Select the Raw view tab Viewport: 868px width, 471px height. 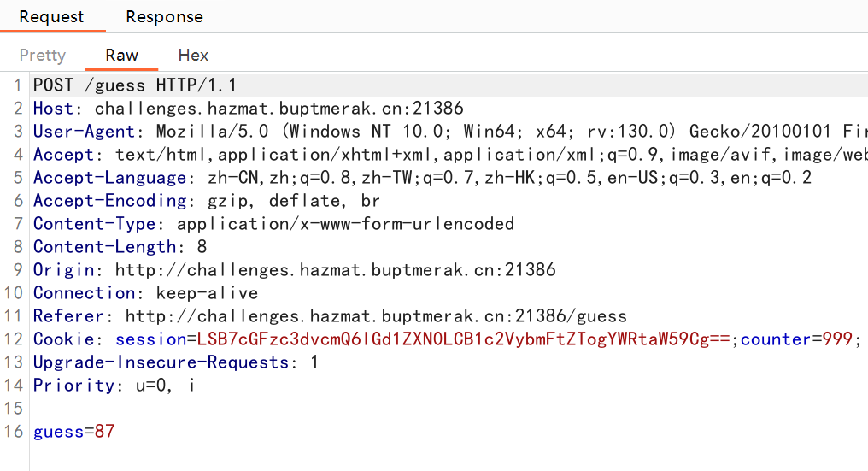[x=122, y=55]
